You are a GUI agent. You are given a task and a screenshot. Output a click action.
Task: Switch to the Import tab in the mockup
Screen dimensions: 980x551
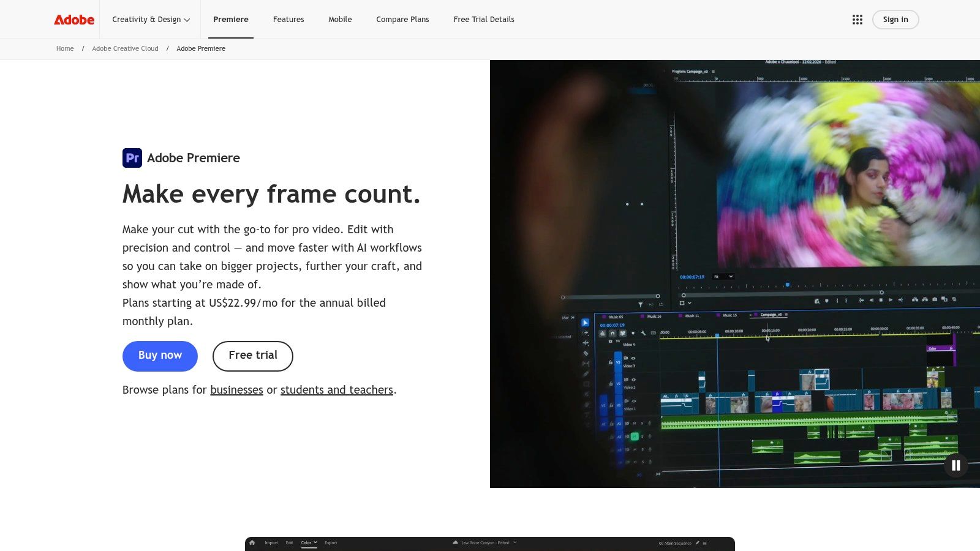271,543
